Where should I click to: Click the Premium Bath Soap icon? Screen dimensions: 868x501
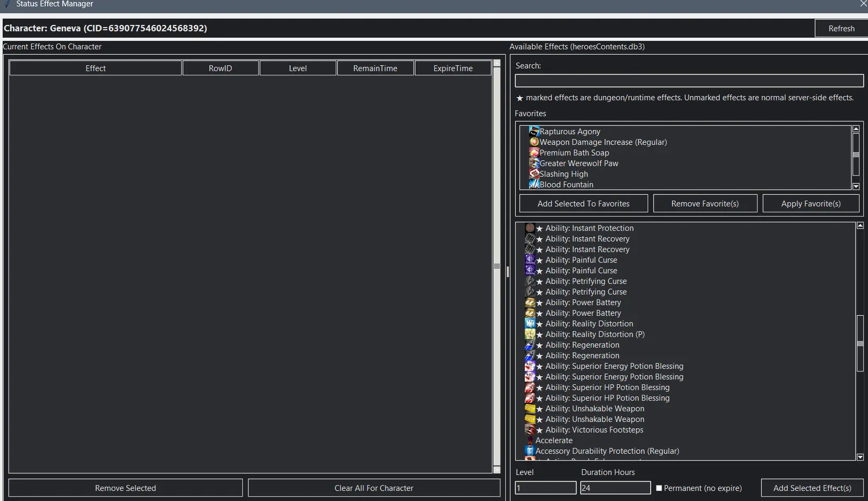[x=534, y=152]
